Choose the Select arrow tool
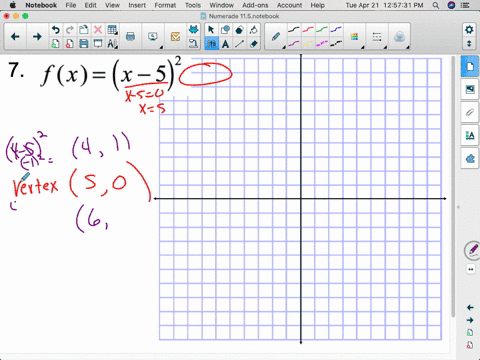The height and width of the screenshot is (360, 480). coord(211,30)
